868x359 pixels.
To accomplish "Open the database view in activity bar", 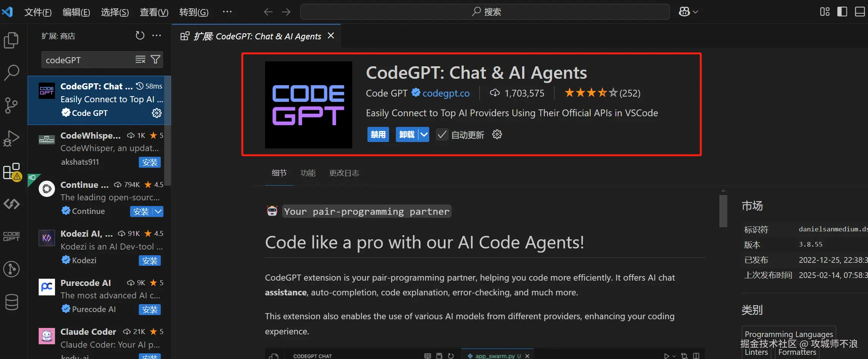I will pos(11,302).
